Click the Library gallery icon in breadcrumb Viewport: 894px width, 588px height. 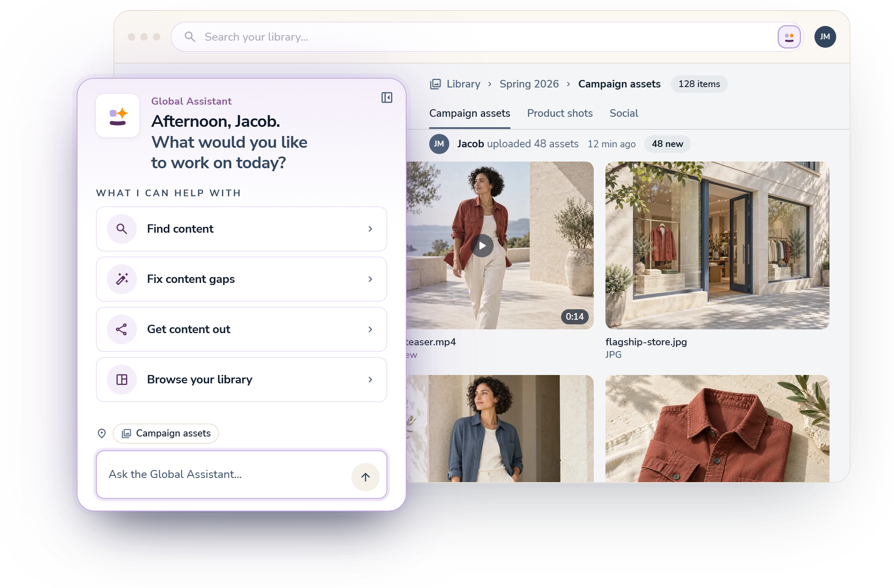435,84
